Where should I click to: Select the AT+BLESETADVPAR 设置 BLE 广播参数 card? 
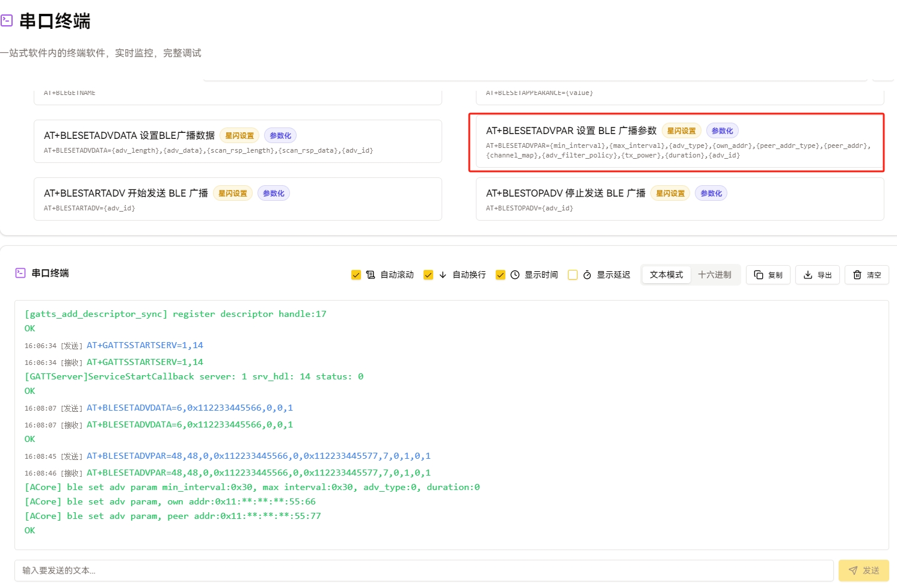click(x=680, y=142)
